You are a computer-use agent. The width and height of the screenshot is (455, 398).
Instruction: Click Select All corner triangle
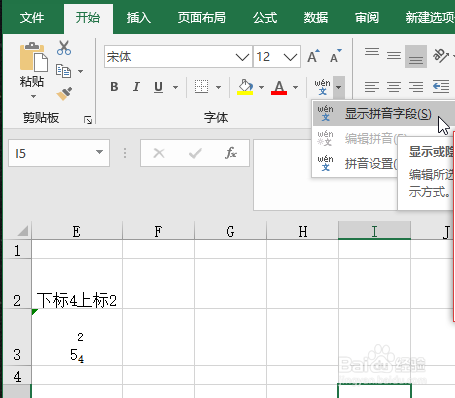(x=22, y=231)
